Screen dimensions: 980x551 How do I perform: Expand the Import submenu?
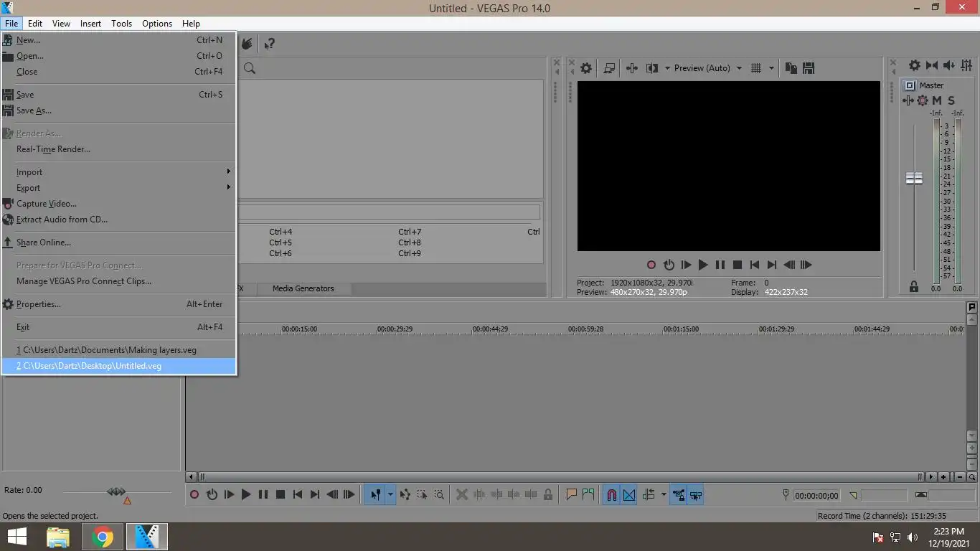click(118, 172)
